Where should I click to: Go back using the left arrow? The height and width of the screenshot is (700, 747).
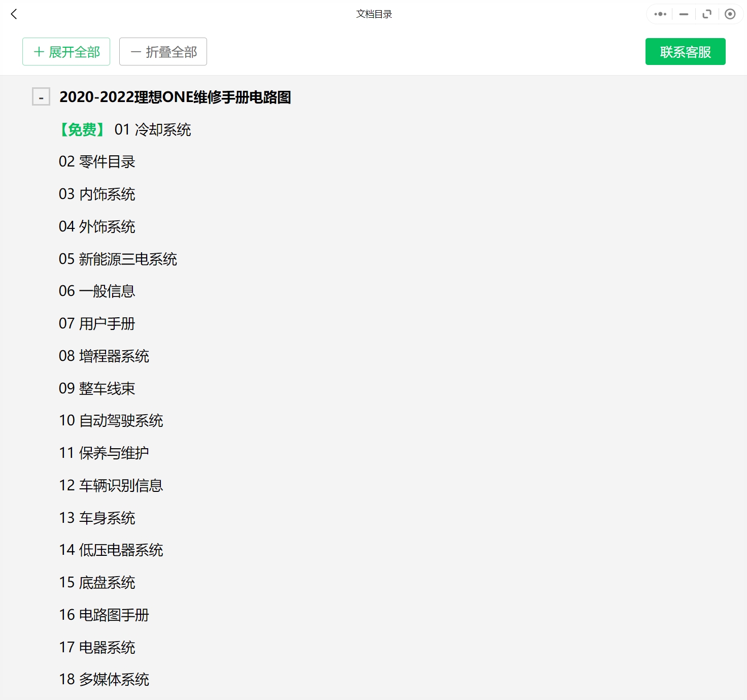tap(14, 14)
